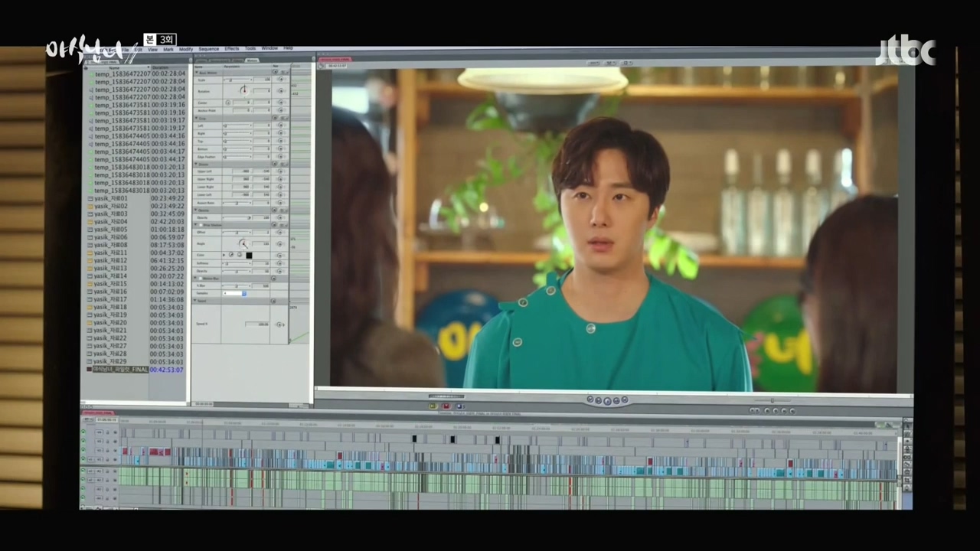Click the yellow insert edit button
The height and width of the screenshot is (551, 980).
433,406
